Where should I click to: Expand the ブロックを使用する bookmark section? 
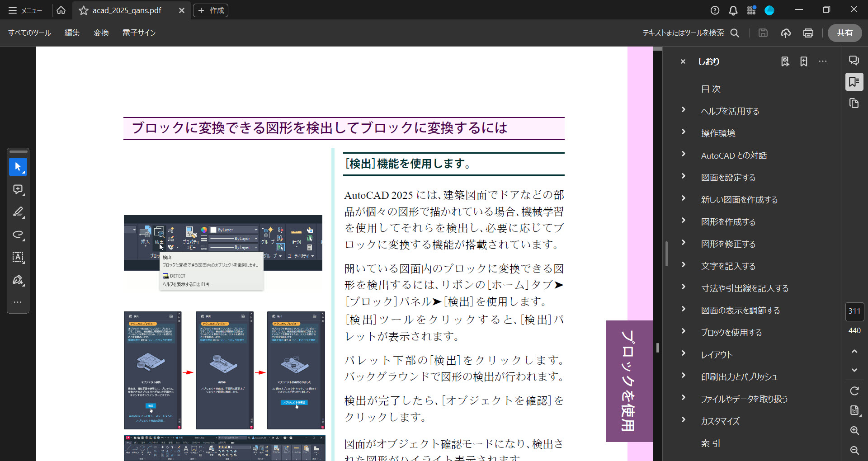click(x=683, y=332)
